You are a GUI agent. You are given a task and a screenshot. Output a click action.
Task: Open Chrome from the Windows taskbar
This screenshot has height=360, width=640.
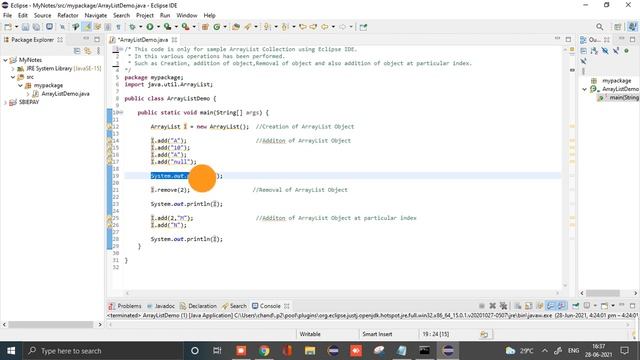pos(264,351)
